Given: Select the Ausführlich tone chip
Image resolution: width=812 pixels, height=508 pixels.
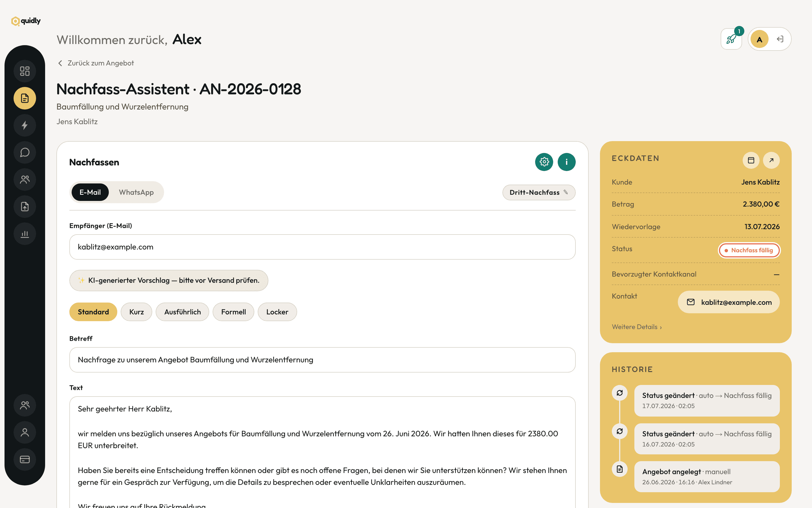Looking at the screenshot, I should point(182,312).
